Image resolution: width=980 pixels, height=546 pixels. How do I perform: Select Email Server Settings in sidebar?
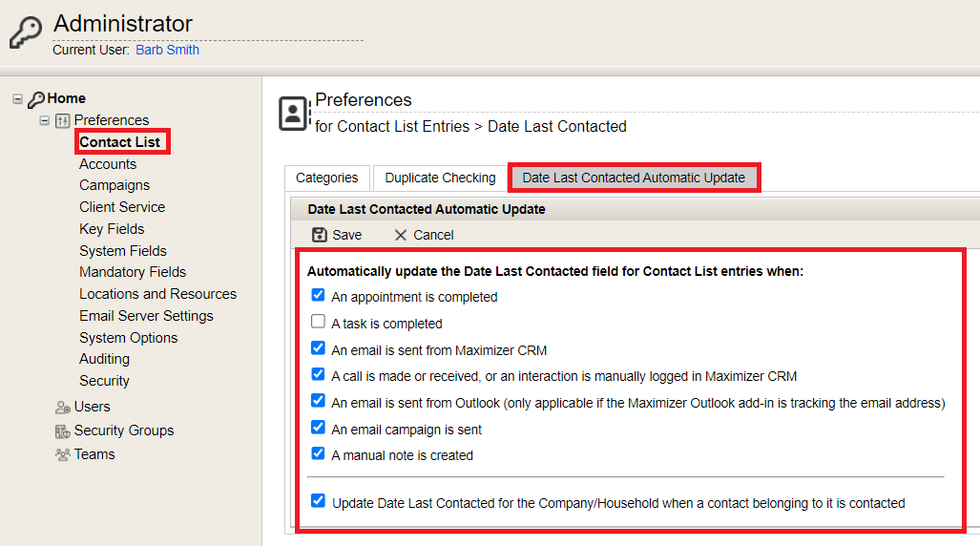146,316
